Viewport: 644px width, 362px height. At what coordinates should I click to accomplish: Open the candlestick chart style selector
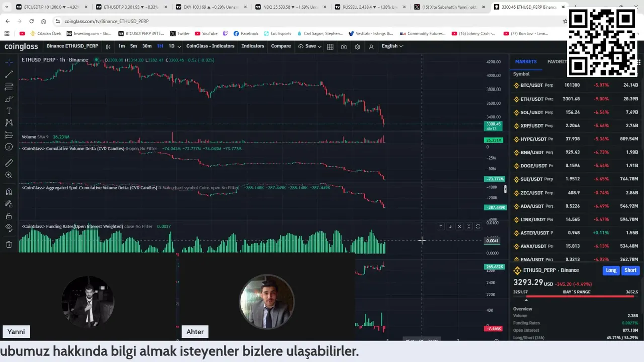[108, 46]
